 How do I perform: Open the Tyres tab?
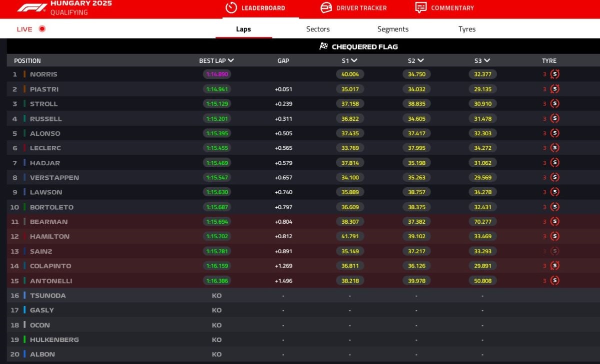pos(467,29)
